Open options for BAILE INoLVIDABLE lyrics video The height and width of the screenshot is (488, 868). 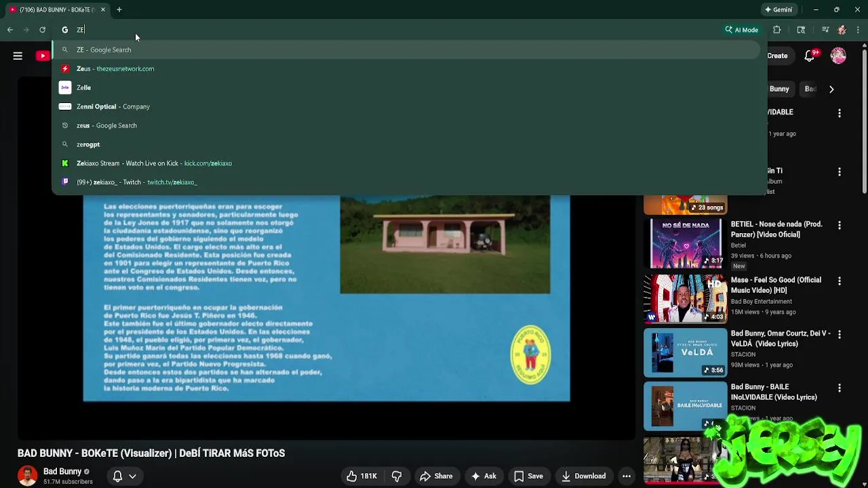[x=840, y=388]
